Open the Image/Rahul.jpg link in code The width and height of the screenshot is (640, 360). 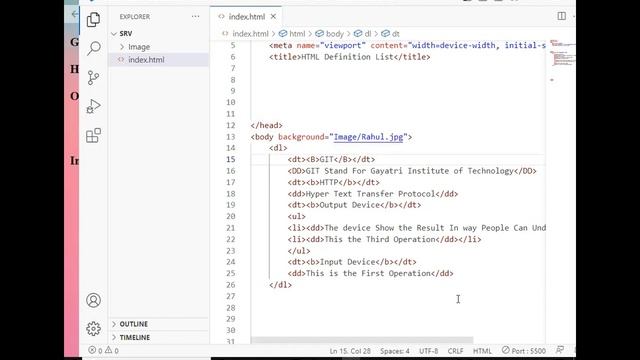(x=368, y=137)
